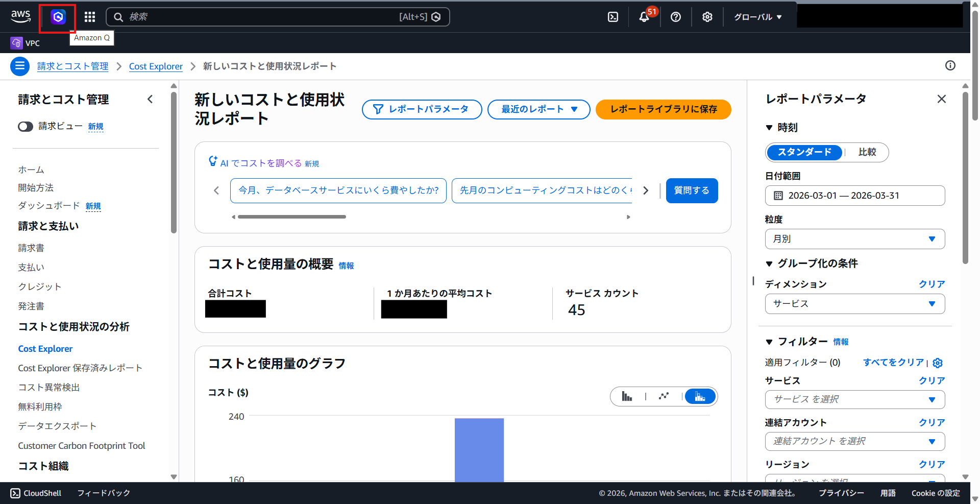980x504 pixels.
Task: Switch the time mode to 比較
Action: 867,152
